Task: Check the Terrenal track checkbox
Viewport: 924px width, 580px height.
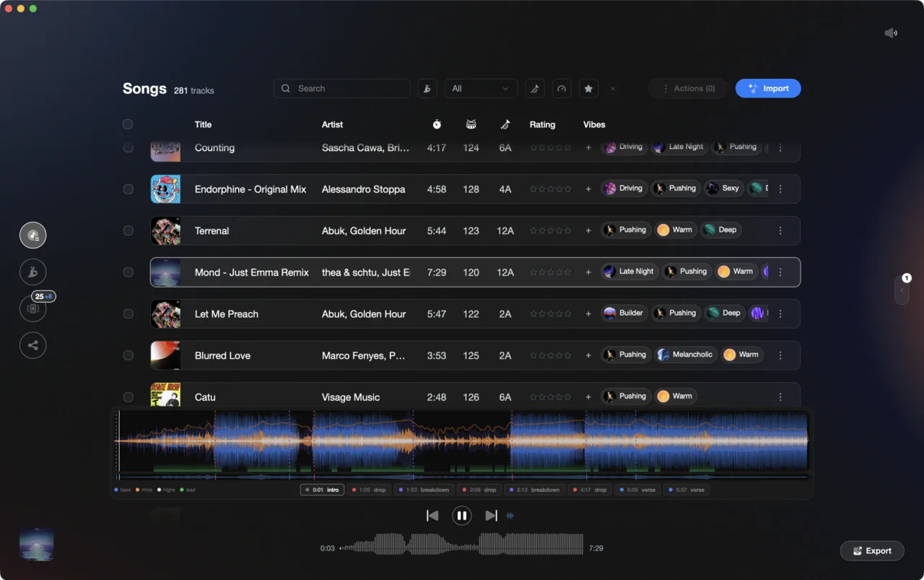Action: tap(128, 230)
